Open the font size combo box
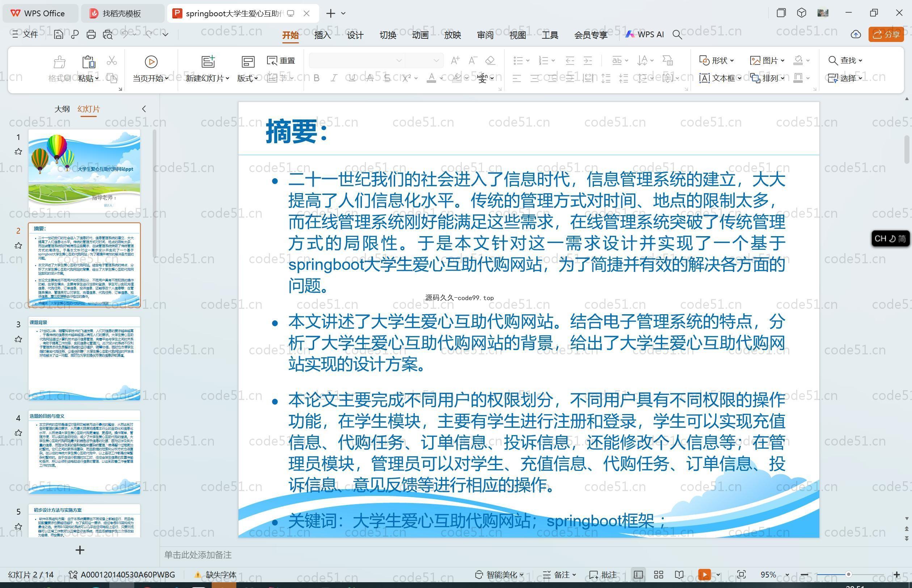 (x=424, y=60)
